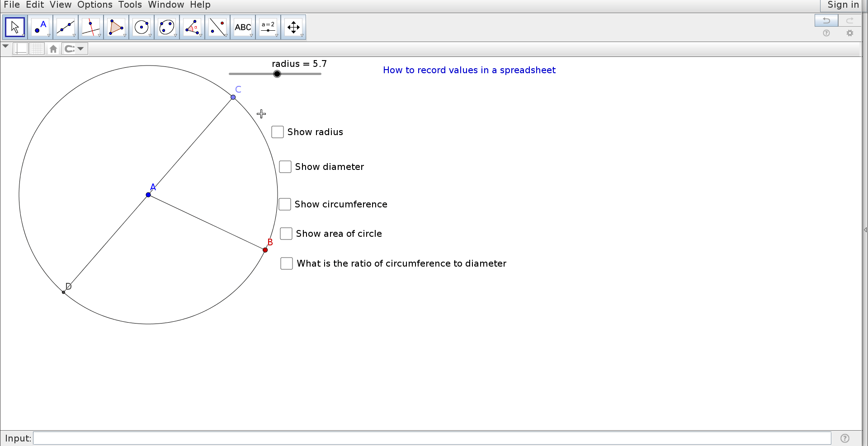Check the Show area of circle checkbox
Image resolution: width=868 pixels, height=446 pixels.
click(286, 234)
